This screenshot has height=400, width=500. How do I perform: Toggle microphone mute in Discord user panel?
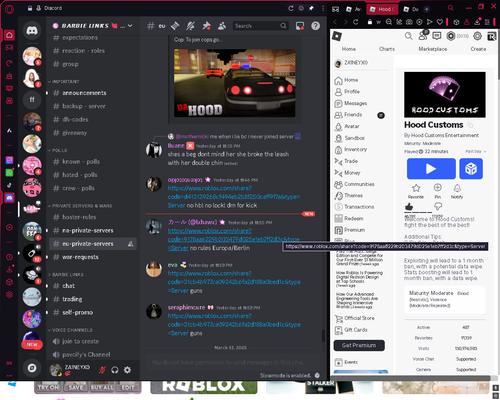102,370
